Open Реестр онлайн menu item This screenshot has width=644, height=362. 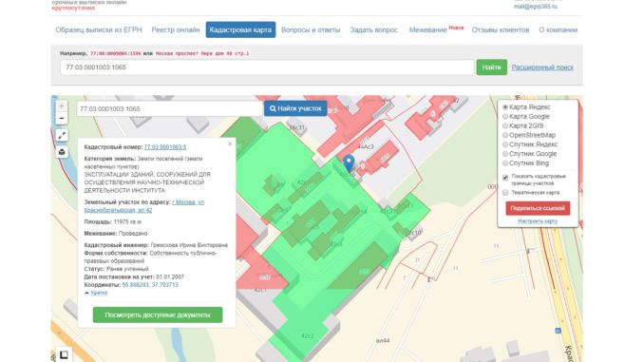(176, 29)
